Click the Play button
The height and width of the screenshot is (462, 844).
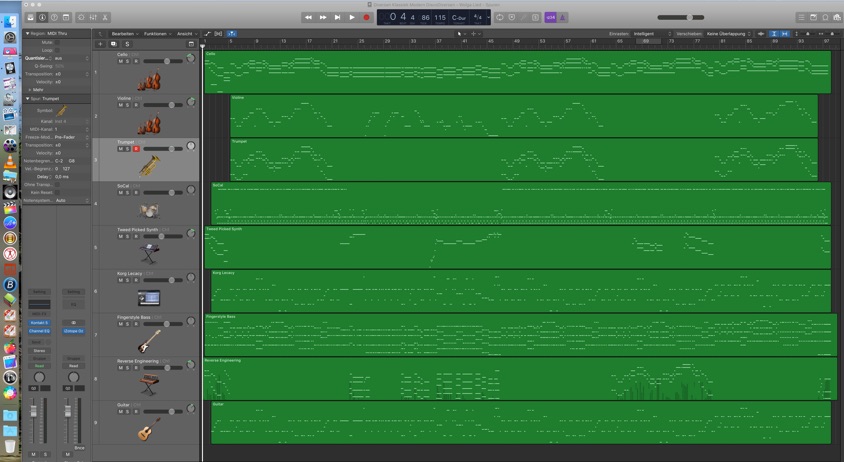pos(352,17)
